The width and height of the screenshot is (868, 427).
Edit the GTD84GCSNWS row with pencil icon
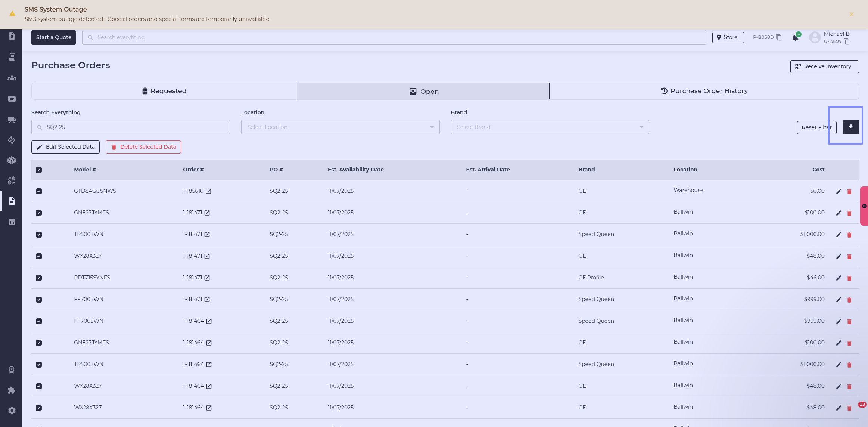click(839, 191)
